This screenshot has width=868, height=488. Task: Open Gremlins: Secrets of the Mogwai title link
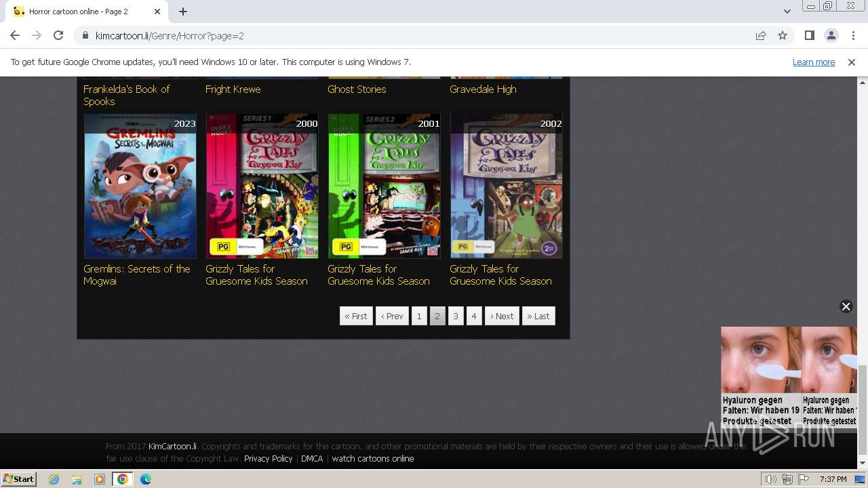pyautogui.click(x=136, y=274)
